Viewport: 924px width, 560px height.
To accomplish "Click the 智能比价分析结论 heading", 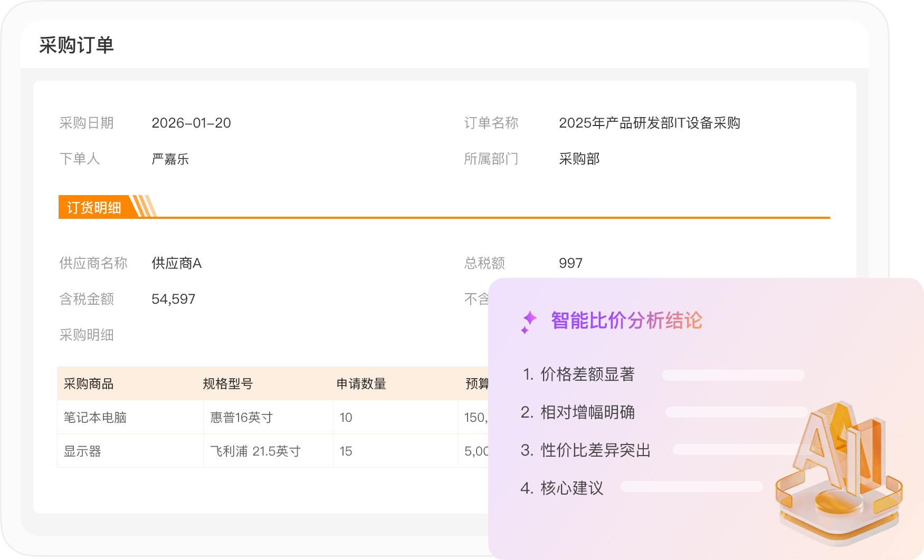I will pyautogui.click(x=626, y=321).
